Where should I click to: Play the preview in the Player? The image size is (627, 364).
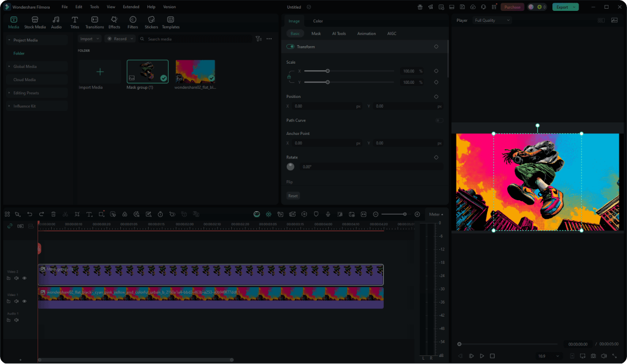coord(482,356)
